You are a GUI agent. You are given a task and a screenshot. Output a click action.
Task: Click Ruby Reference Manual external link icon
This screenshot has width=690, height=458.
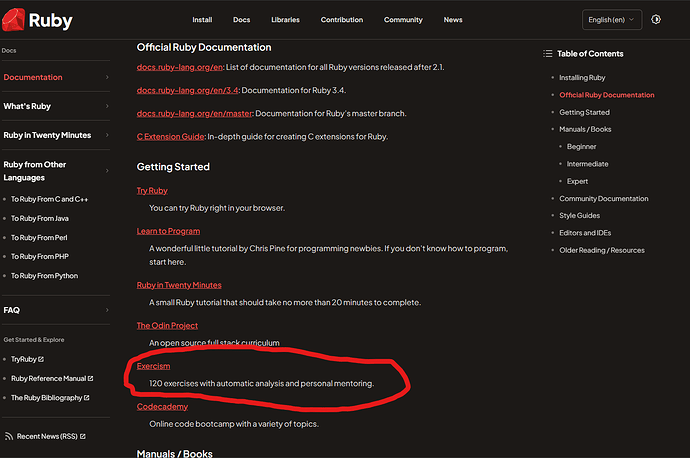click(90, 378)
